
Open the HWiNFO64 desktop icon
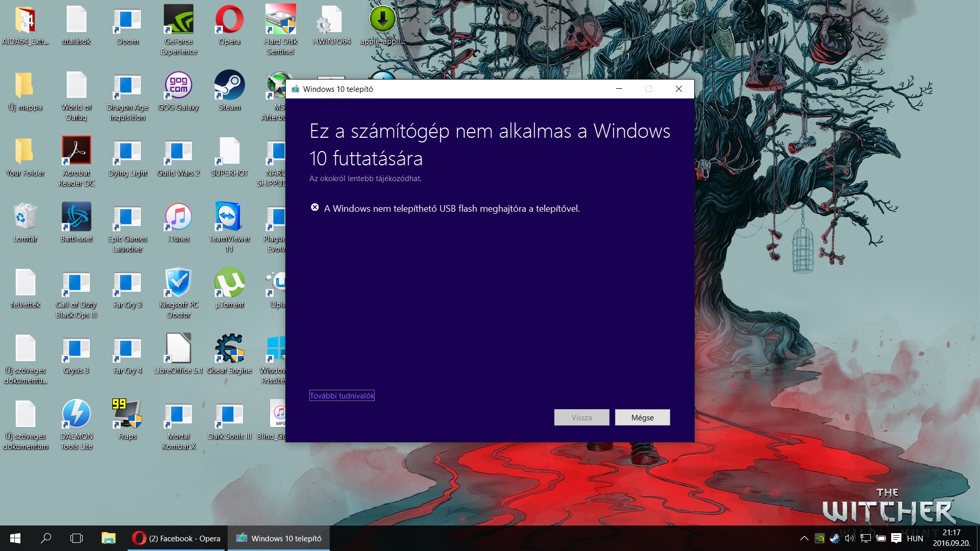pos(332,26)
